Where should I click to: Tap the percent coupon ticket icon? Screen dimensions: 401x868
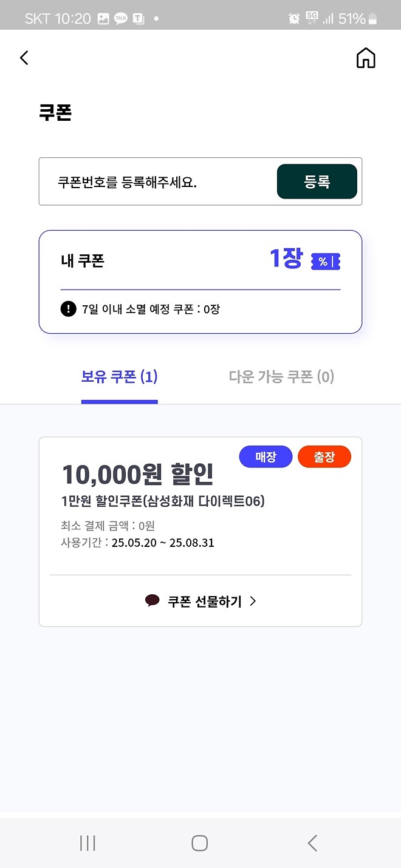coord(325,262)
